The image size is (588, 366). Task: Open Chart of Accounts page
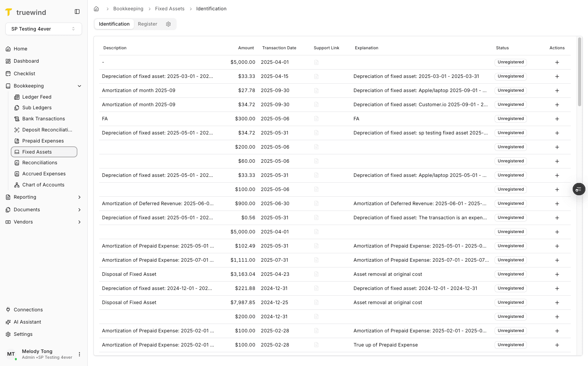click(43, 185)
